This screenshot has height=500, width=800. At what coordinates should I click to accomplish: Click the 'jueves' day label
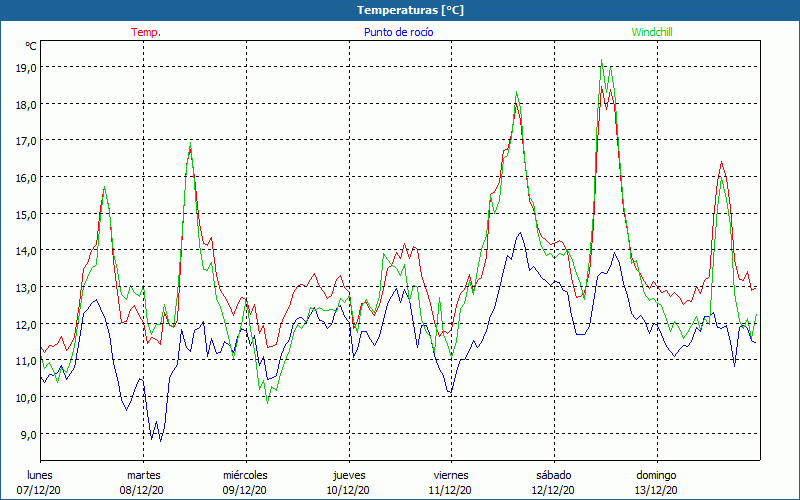pyautogui.click(x=349, y=475)
